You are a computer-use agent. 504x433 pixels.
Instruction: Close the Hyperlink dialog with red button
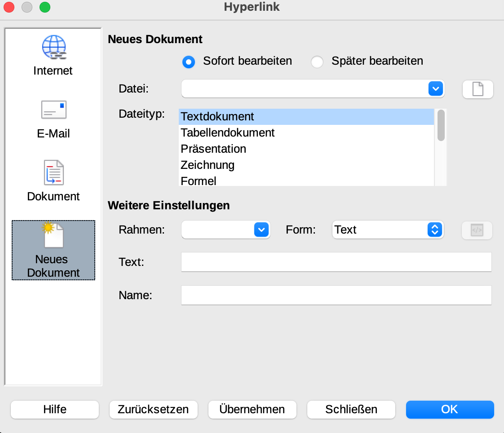(9, 7)
